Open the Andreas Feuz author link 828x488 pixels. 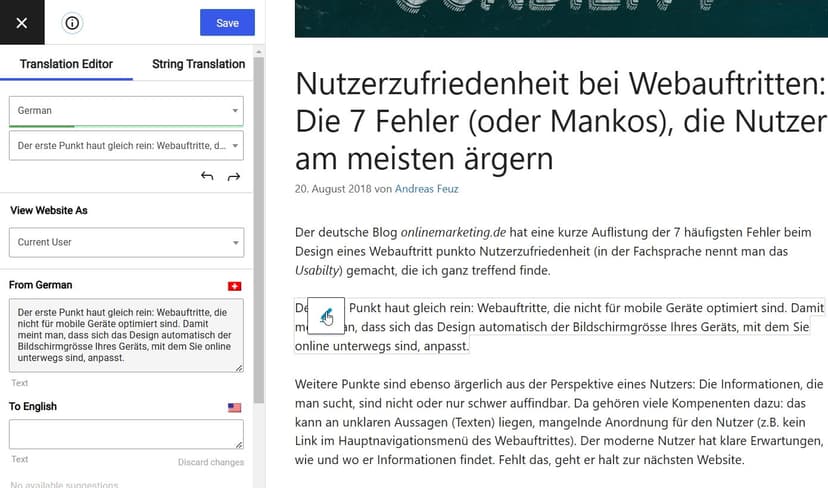coord(427,189)
